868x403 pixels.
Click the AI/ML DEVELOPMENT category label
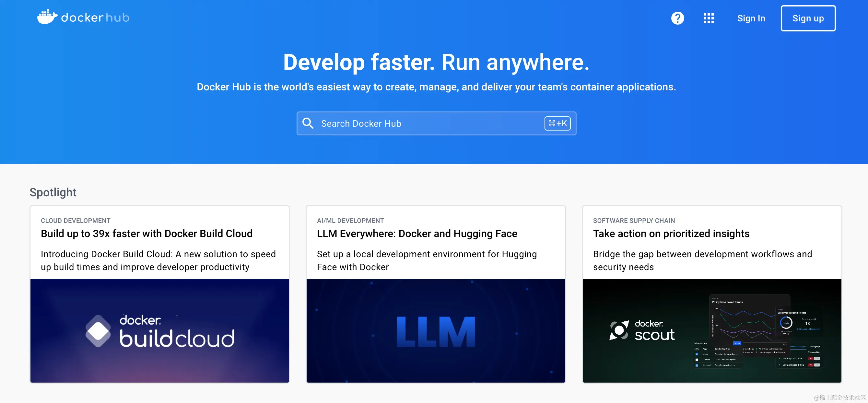tap(350, 221)
